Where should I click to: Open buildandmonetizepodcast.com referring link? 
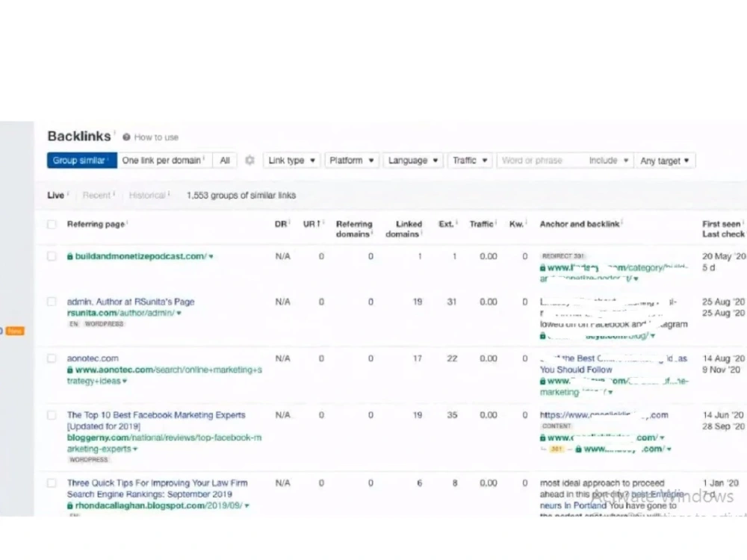[141, 256]
